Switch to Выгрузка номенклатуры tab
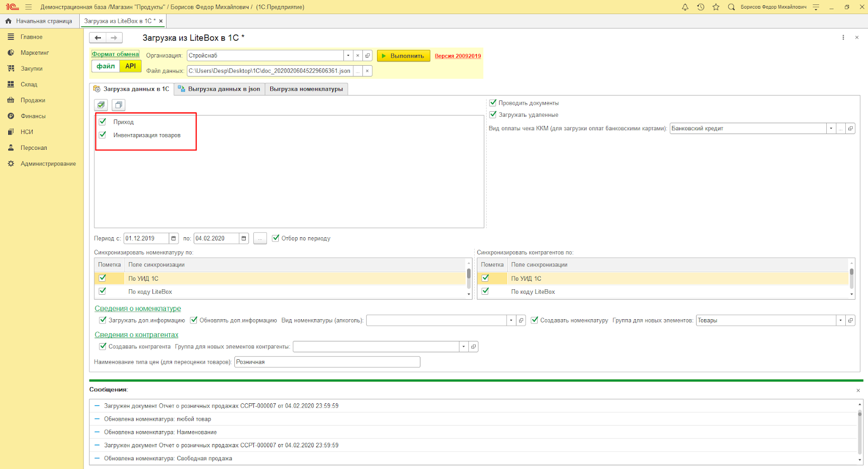Screen dimensions: 868x469 pyautogui.click(x=306, y=89)
